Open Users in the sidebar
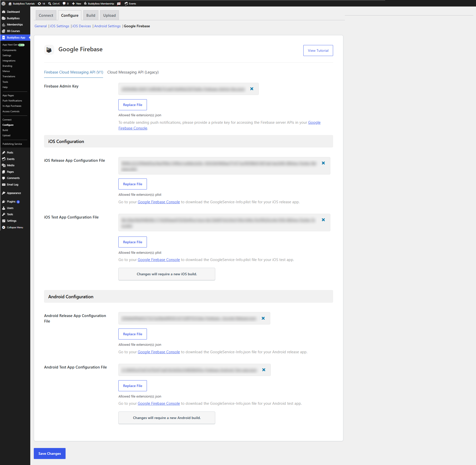The image size is (476, 465). tap(10, 208)
